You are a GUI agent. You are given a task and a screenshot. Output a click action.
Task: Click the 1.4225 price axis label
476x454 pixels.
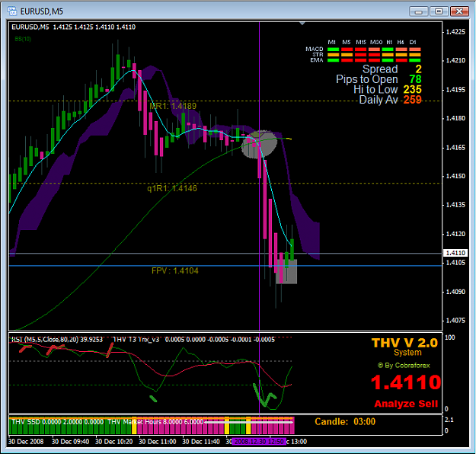(x=455, y=32)
